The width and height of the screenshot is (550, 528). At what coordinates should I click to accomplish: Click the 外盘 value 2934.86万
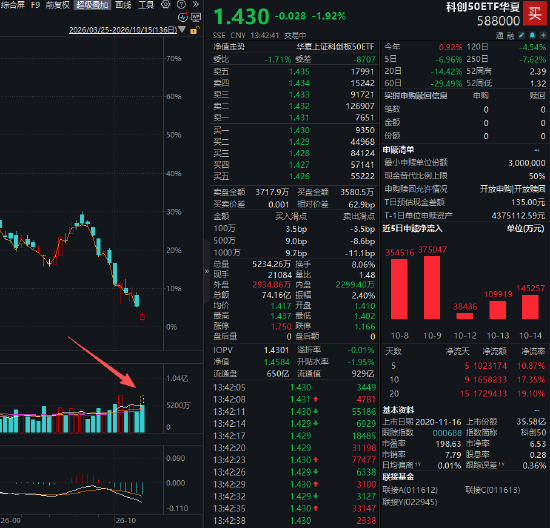(x=272, y=285)
